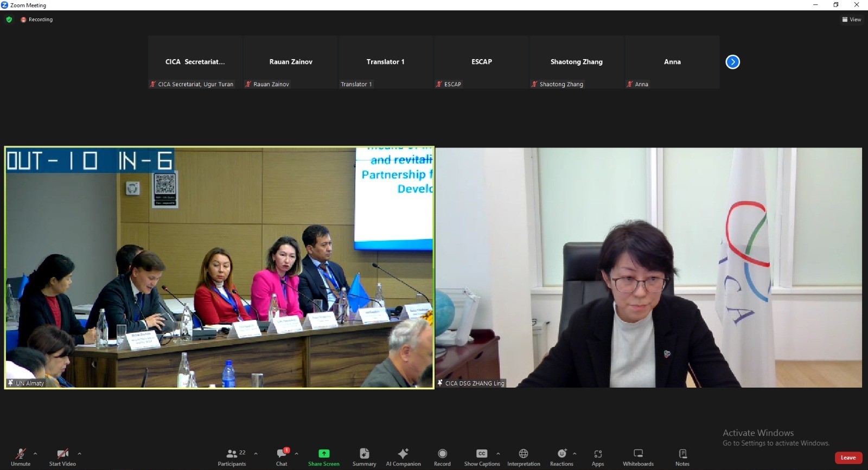Screen dimensions: 868x470
Task: Leave the meeting
Action: click(848, 458)
